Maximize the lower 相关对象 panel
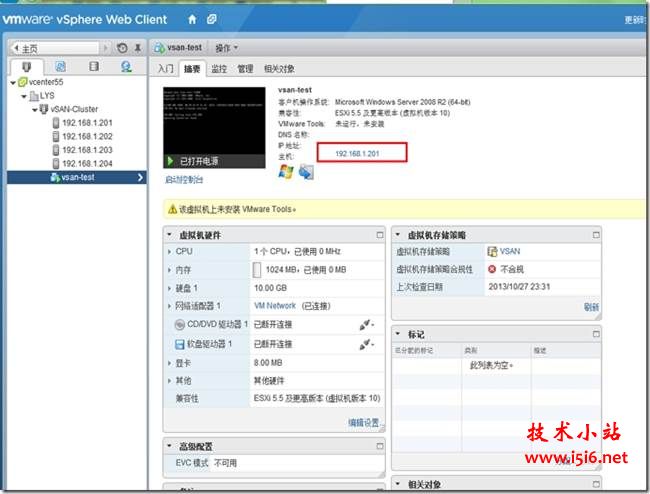This screenshot has height=494, width=650. point(596,484)
